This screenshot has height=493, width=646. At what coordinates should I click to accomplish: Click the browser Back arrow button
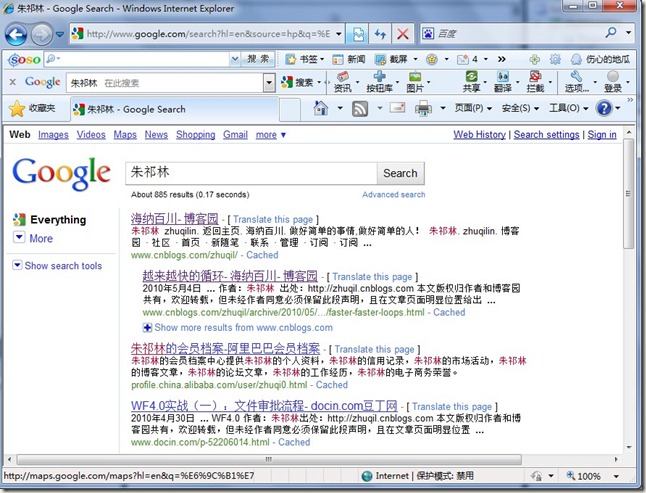pos(16,34)
